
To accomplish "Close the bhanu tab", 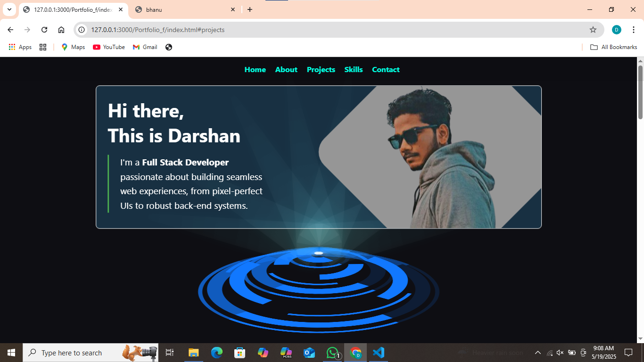I will (233, 9).
